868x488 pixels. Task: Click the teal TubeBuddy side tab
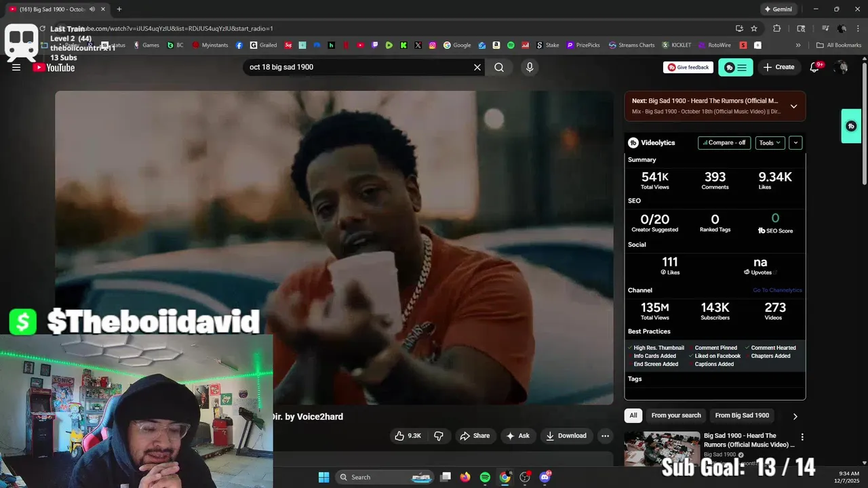(x=851, y=126)
